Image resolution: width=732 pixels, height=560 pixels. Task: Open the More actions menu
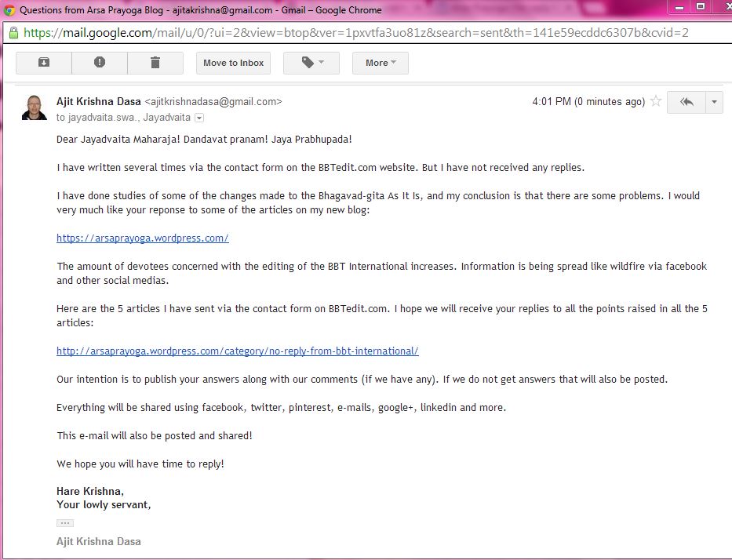381,63
